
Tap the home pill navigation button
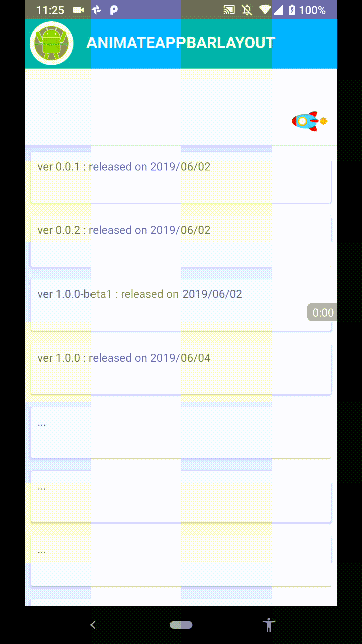click(181, 625)
